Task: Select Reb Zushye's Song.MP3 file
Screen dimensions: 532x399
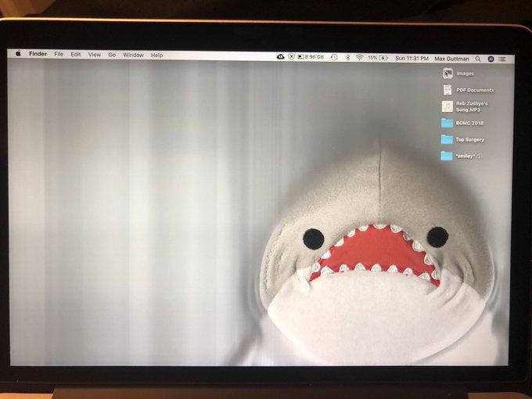Action: point(447,106)
